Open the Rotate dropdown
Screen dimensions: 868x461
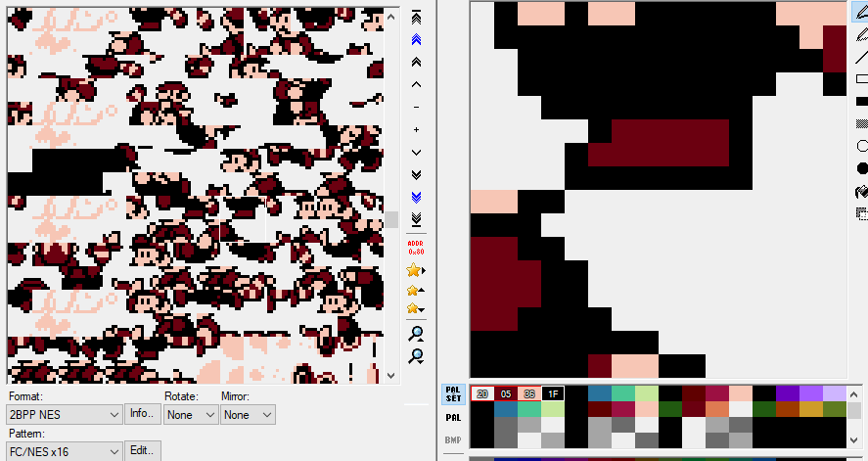point(191,415)
